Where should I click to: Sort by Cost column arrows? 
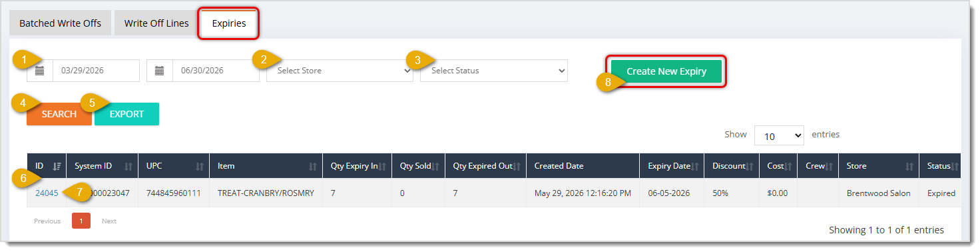789,166
